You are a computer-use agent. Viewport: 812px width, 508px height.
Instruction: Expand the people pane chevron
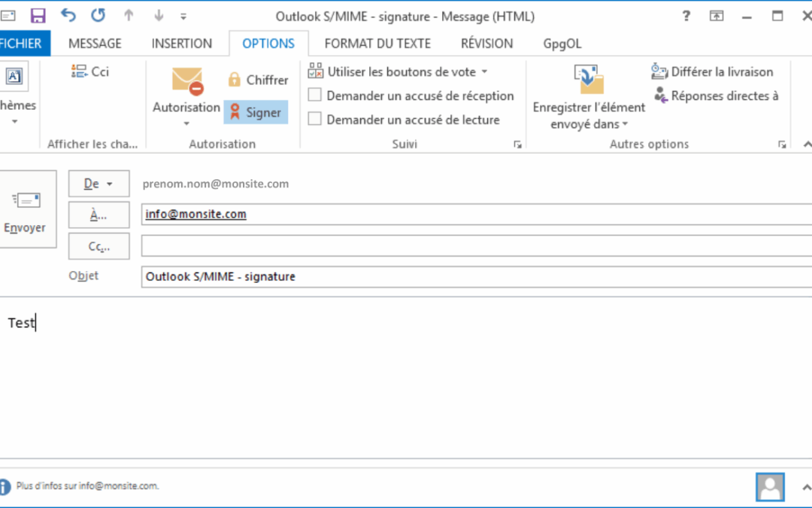click(x=806, y=487)
